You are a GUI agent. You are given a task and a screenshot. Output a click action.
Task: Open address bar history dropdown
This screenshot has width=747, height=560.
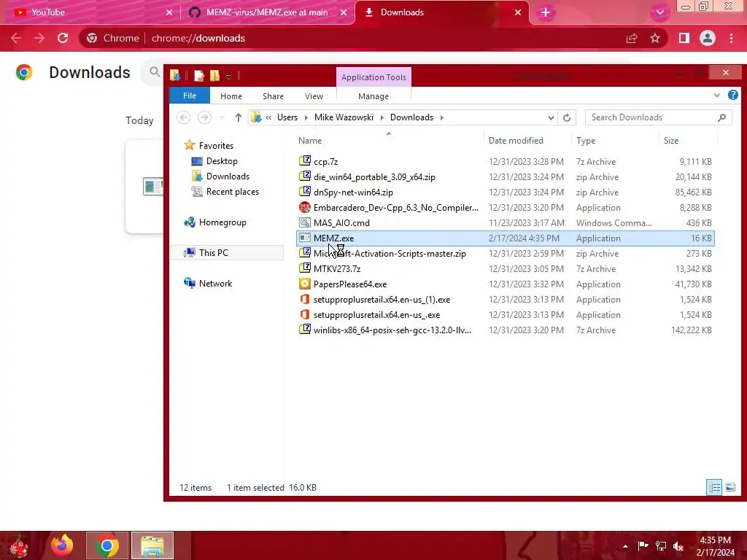coord(551,117)
